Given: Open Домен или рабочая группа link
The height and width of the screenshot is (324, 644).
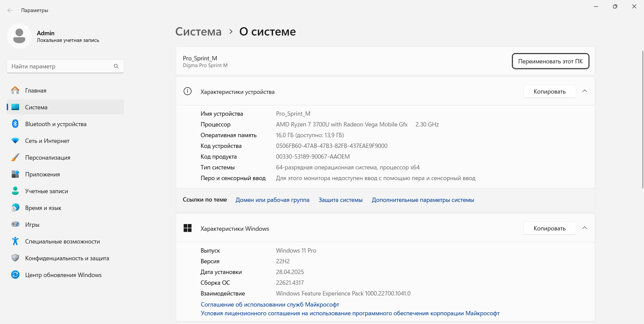Looking at the screenshot, I should [x=272, y=200].
